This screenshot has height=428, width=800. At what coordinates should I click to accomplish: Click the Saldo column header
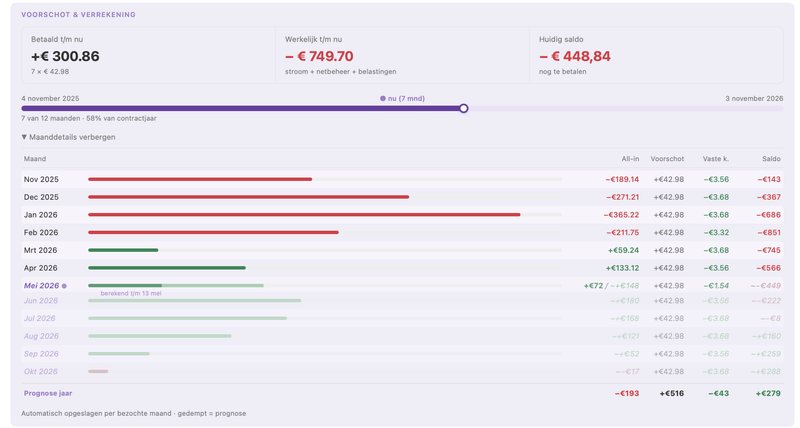click(x=771, y=159)
